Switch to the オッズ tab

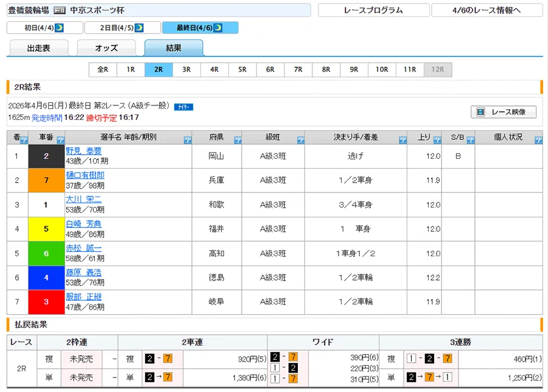pyautogui.click(x=106, y=48)
